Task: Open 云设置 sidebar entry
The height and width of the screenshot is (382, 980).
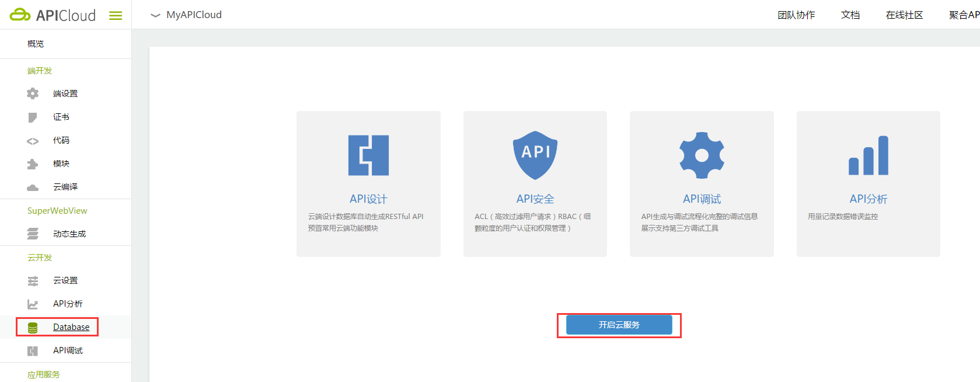Action: [65, 280]
